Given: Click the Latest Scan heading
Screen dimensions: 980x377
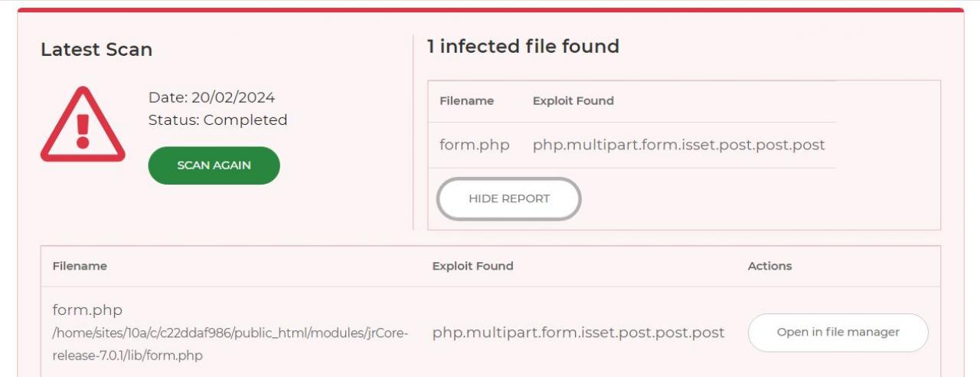Looking at the screenshot, I should [x=96, y=50].
